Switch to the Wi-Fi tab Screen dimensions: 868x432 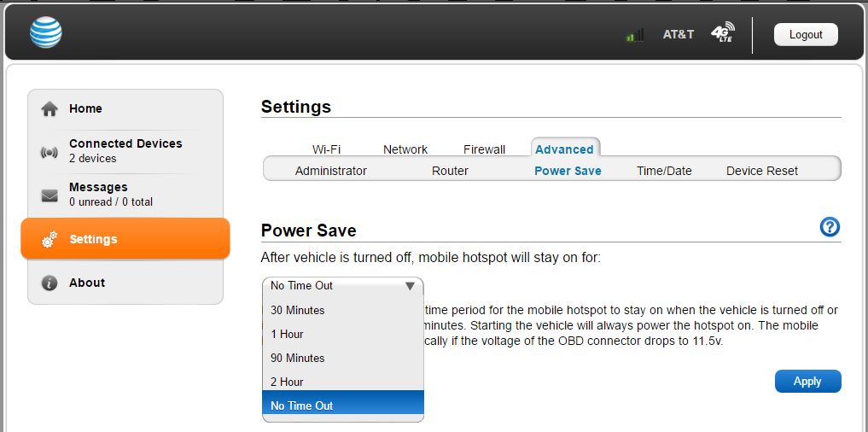(327, 149)
